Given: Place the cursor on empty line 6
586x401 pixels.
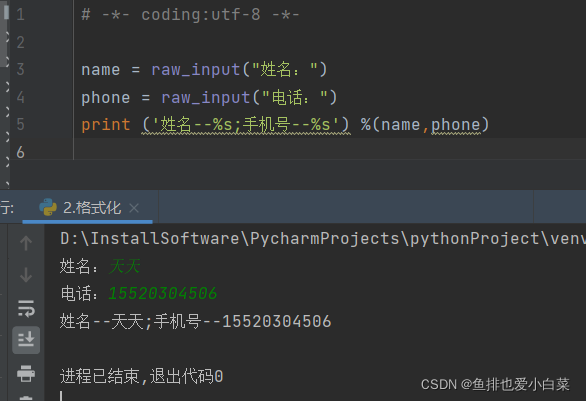Looking at the screenshot, I should pyautogui.click(x=330, y=152).
